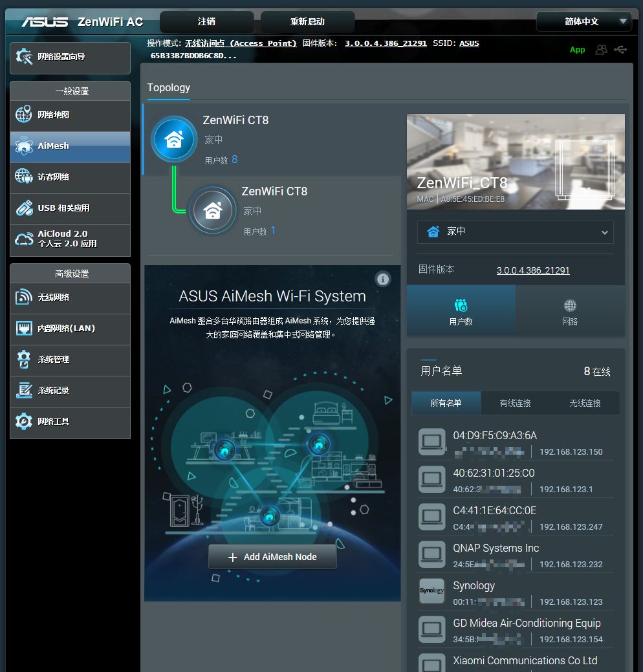Select the 所有名单 all clients tab
Image resolution: width=643 pixels, height=672 pixels.
click(446, 403)
